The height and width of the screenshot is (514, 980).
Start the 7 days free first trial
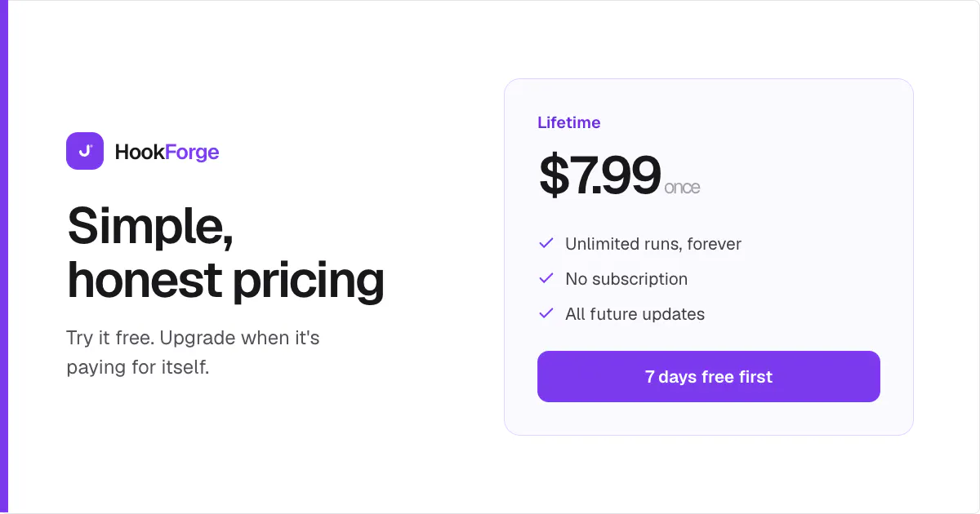[709, 377]
